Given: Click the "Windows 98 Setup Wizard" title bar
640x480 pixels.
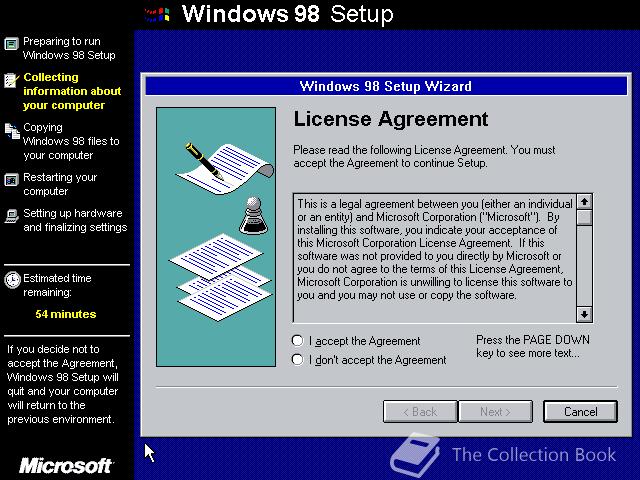Looking at the screenshot, I should [386, 86].
